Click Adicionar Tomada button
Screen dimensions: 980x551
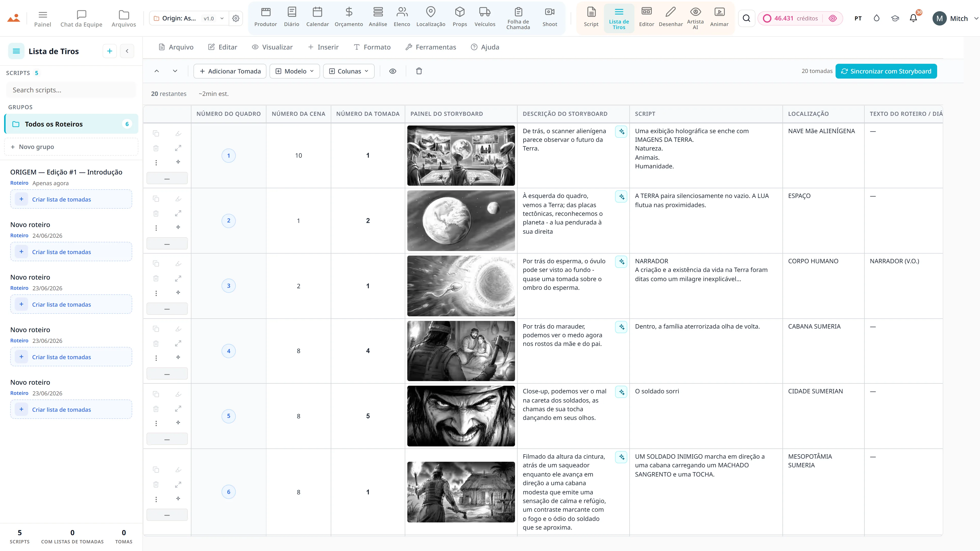click(230, 71)
